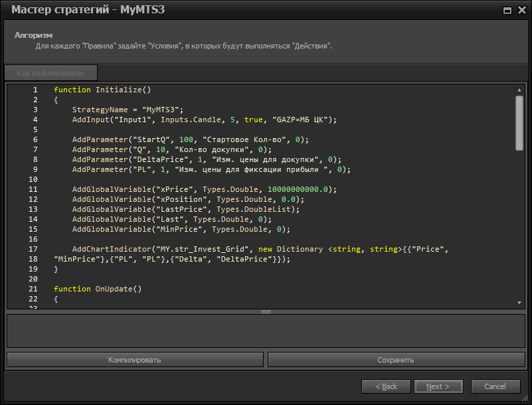Click the maximize window icon
The height and width of the screenshot is (405, 532).
click(x=507, y=11)
